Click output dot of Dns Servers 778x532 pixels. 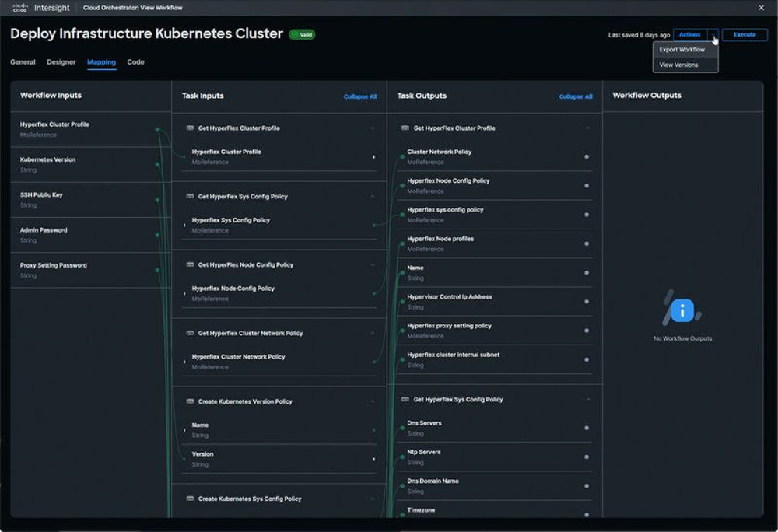point(587,428)
